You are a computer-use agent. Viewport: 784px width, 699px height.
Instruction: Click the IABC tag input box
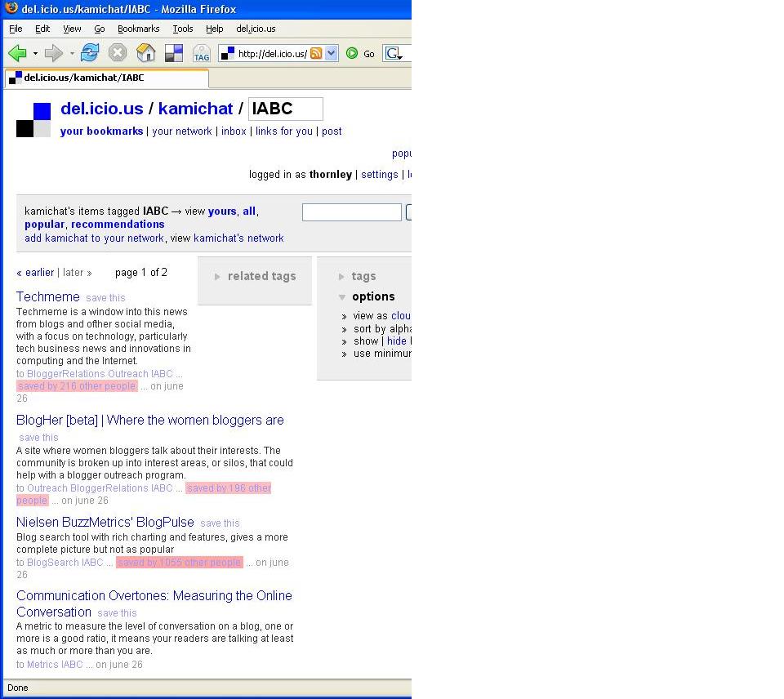click(x=286, y=109)
